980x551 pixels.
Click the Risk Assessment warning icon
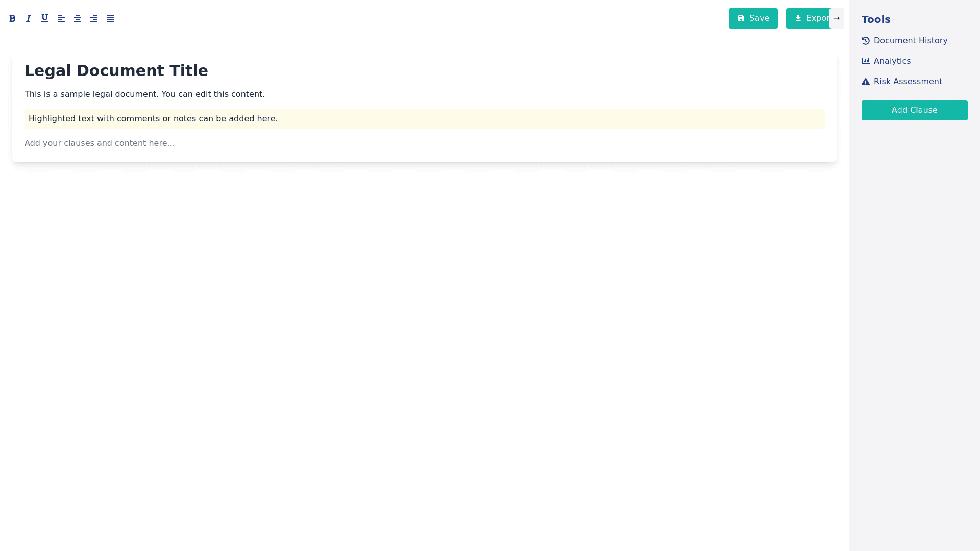click(x=866, y=82)
